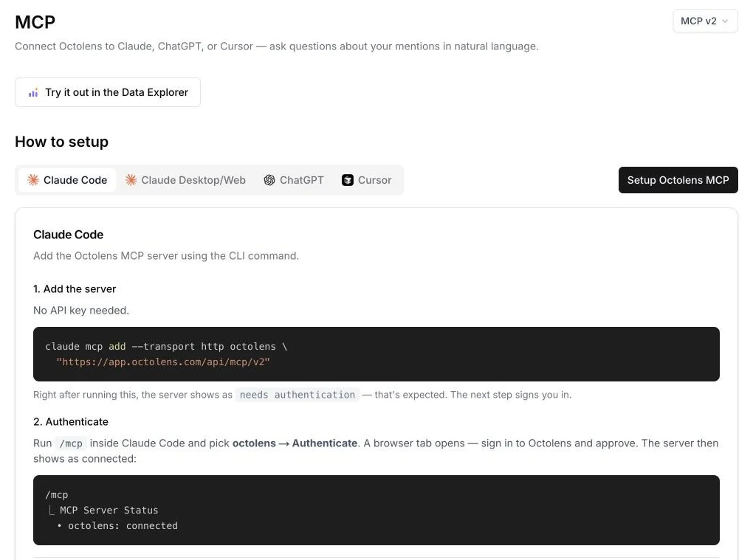Click the 'octolens → Authenticate' bold text

(295, 443)
